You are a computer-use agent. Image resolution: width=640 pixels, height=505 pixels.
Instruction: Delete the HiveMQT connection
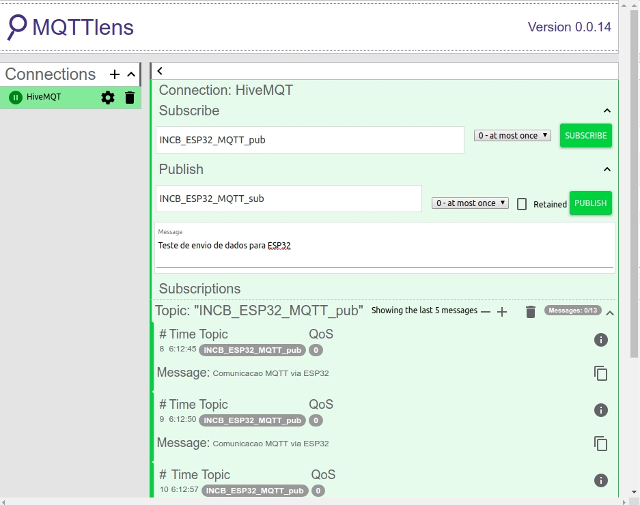pos(130,98)
